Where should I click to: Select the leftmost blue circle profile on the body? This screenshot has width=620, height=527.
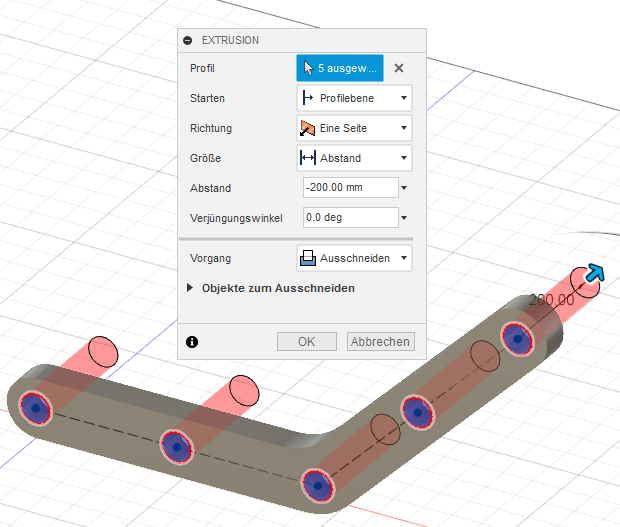pyautogui.click(x=36, y=408)
